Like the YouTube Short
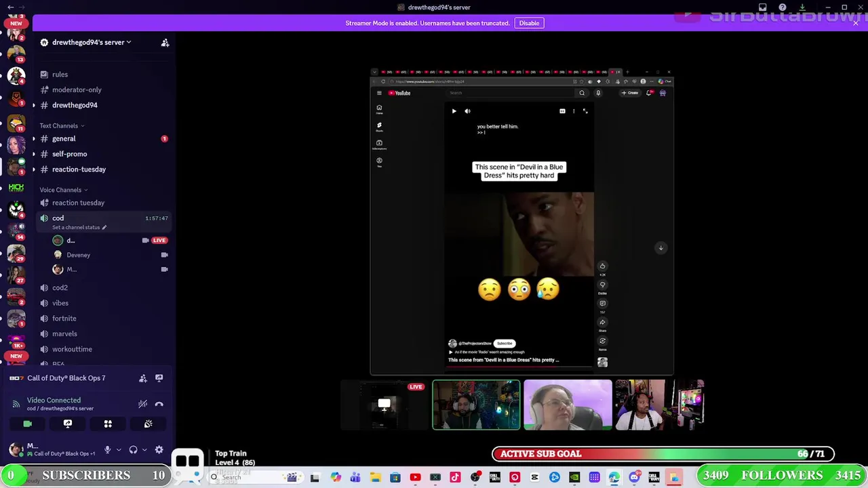 602,266
